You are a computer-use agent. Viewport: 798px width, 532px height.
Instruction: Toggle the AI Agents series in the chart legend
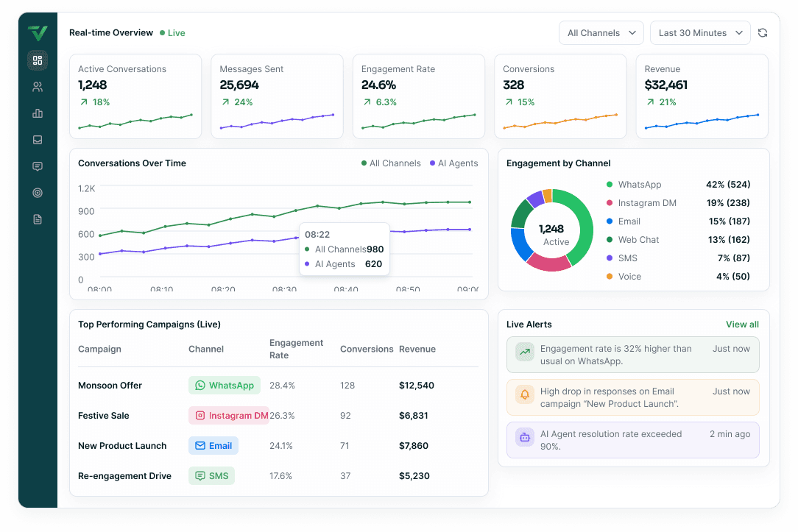pyautogui.click(x=454, y=163)
